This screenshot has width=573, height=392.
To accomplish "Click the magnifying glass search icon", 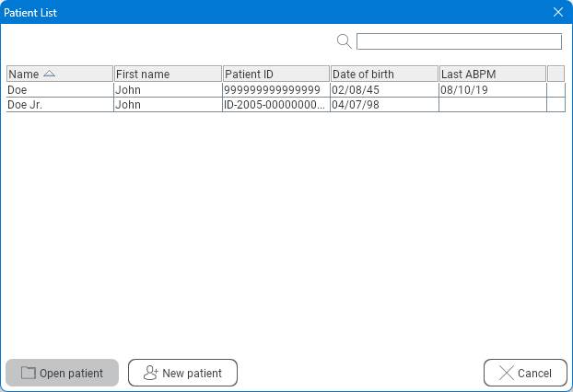I will 345,41.
